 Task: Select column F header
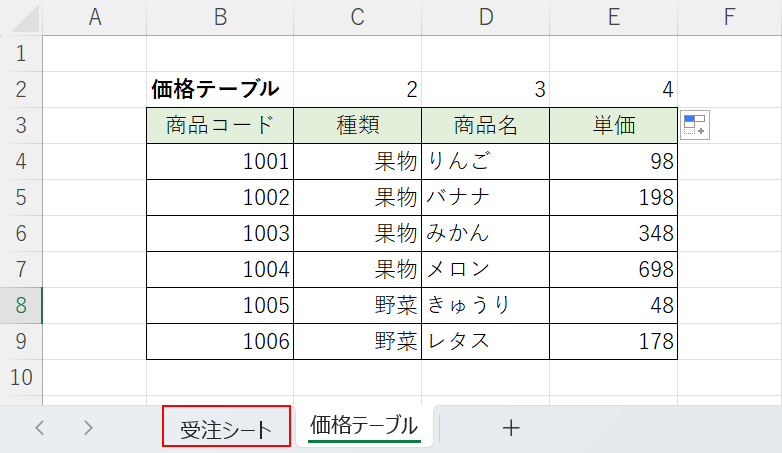(x=728, y=16)
